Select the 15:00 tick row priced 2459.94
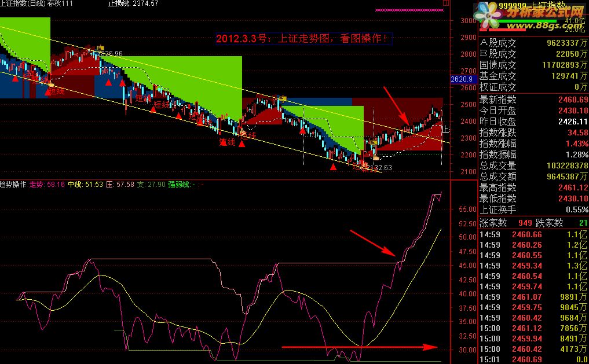The image size is (589, 364). click(534, 339)
